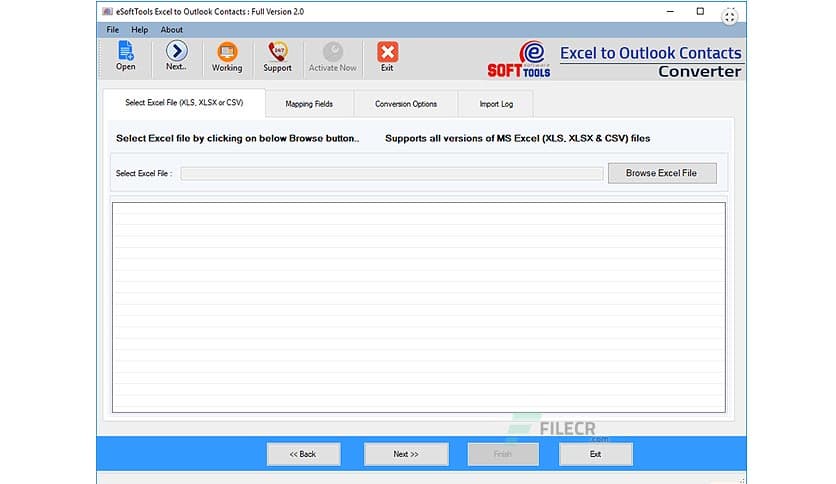
Task: Click the Browse Excel File button
Action: 662,173
